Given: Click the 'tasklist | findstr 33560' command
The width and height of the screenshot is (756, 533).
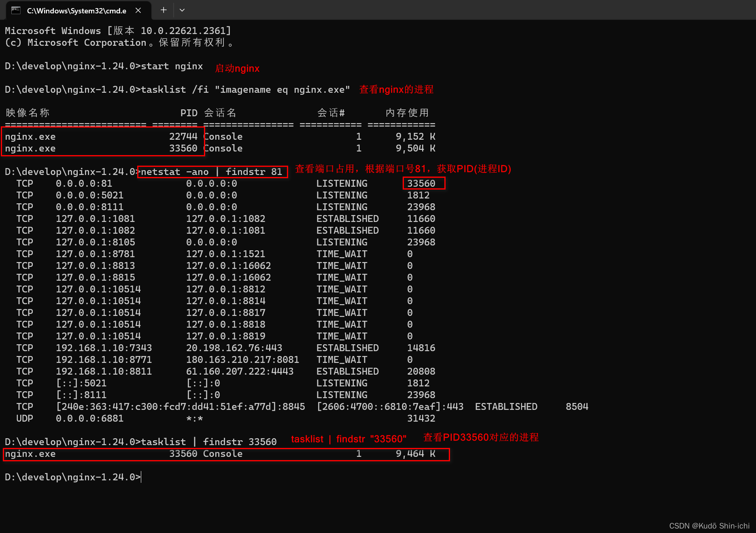Looking at the screenshot, I should [x=208, y=442].
